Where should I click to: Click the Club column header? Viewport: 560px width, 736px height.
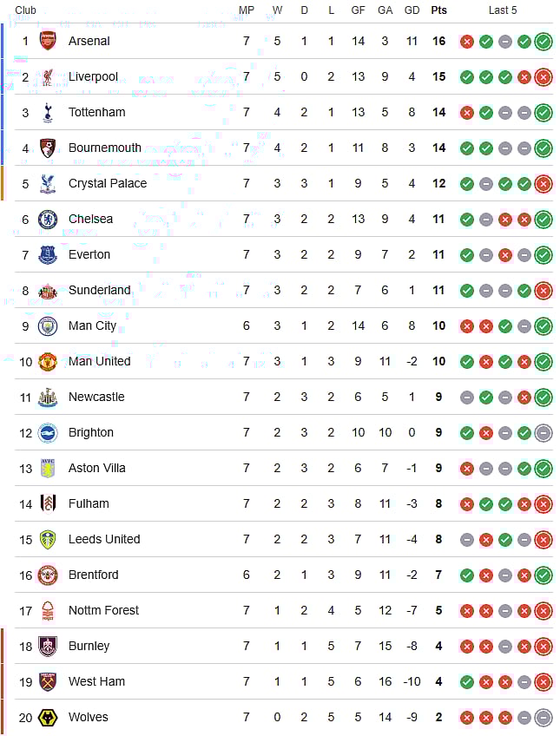(x=25, y=10)
